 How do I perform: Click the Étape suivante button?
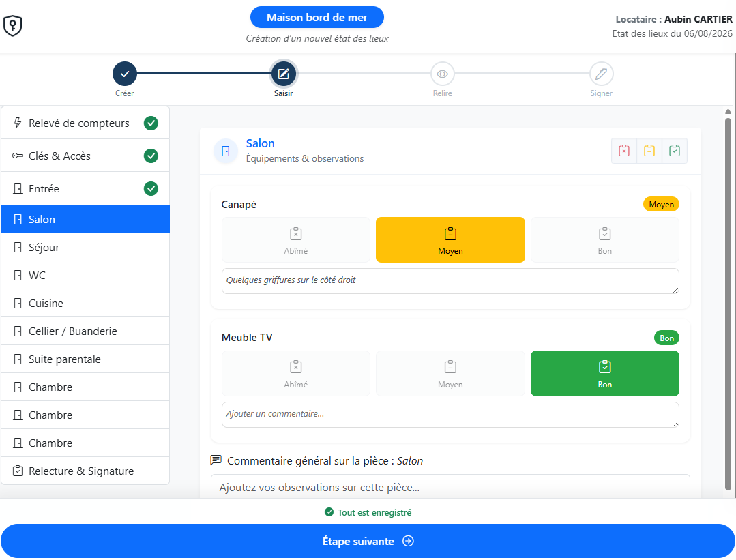coord(368,541)
